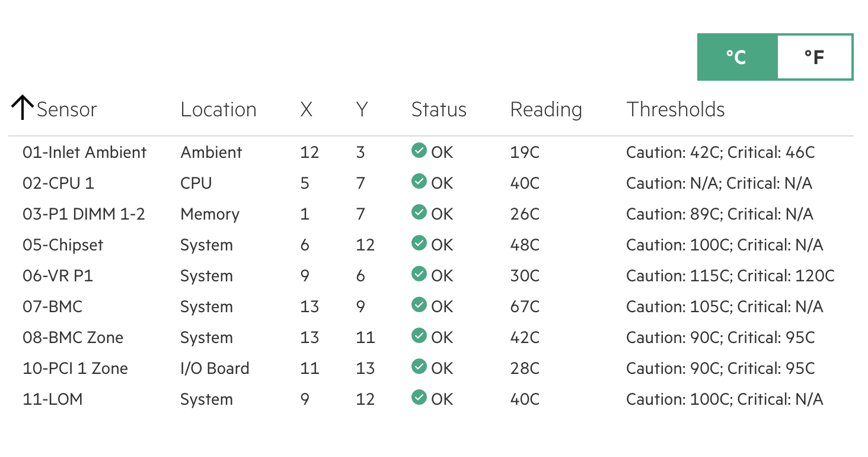Viewport: 868px width, 457px height.
Task: Click the Sensor column header label
Action: coord(66,109)
